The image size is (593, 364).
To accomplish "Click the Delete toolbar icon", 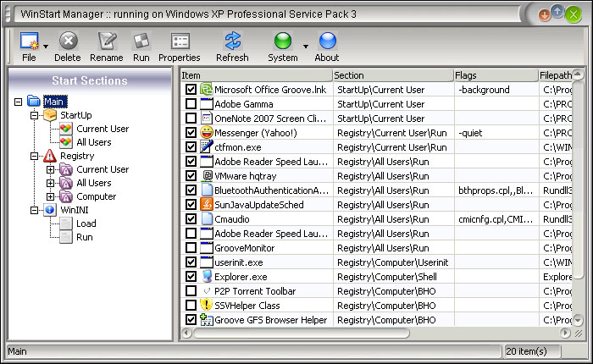I will click(69, 41).
